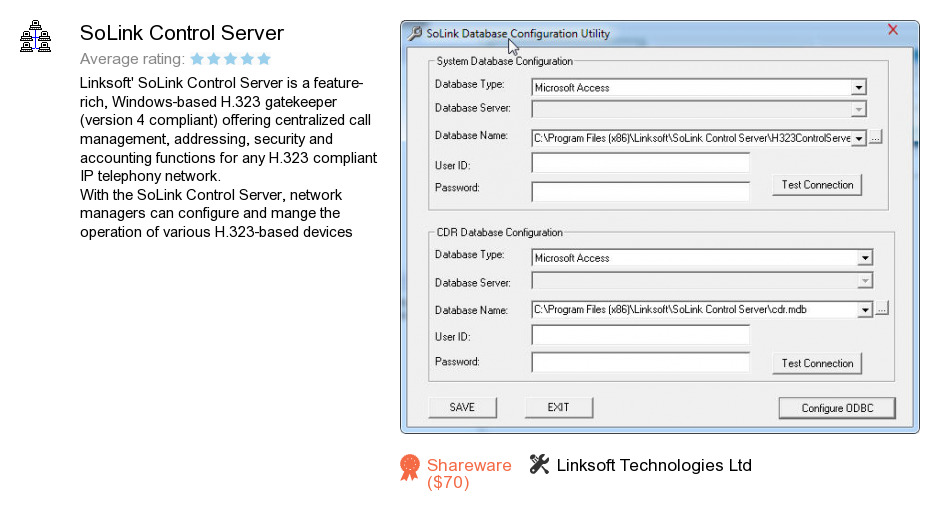The height and width of the screenshot is (518, 940).
Task: Click the SAVE button
Action: point(462,407)
